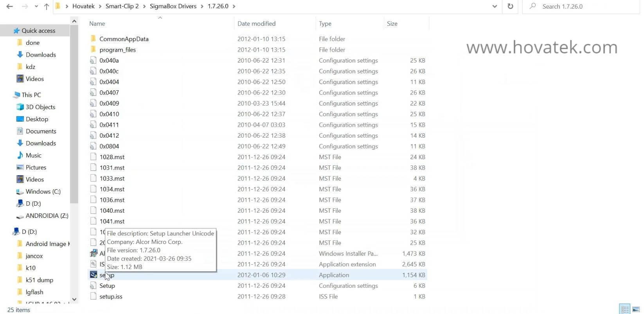Screen dimensions: 644x314
Task: Sort by Date modified column header
Action: click(256, 23)
